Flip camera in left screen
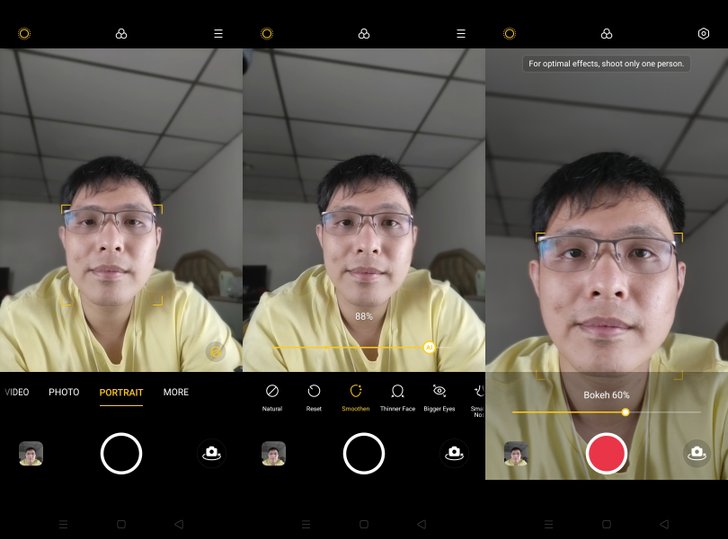The width and height of the screenshot is (728, 539). (212, 453)
